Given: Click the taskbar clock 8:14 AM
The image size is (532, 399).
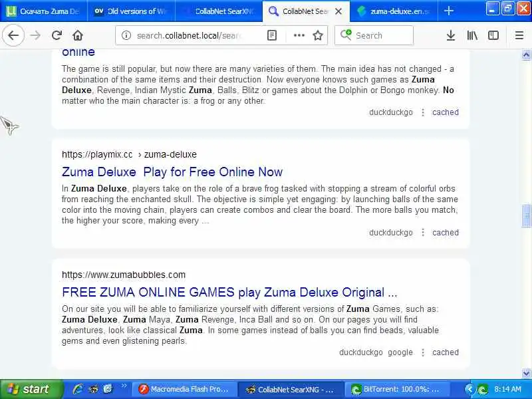Looking at the screenshot, I should (x=507, y=389).
